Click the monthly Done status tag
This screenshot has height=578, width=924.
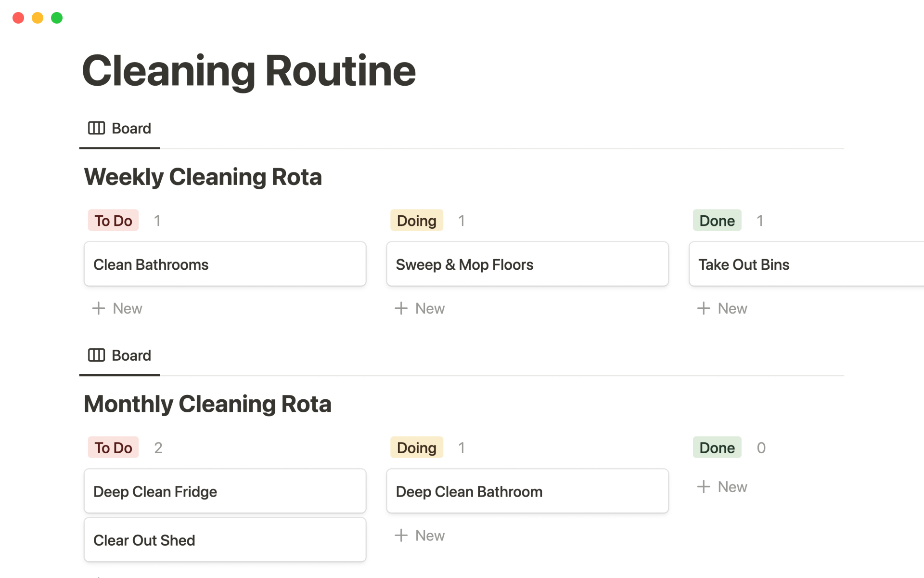(x=717, y=447)
